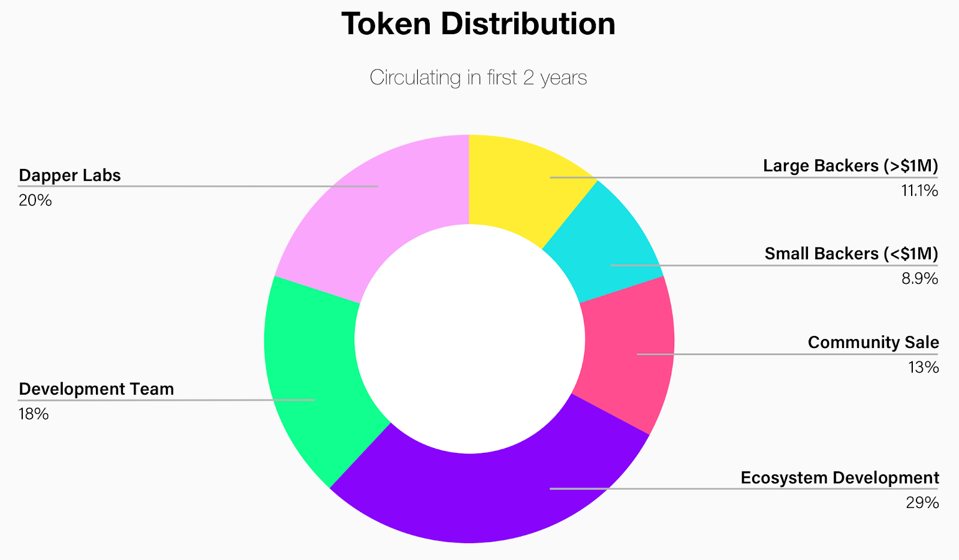The width and height of the screenshot is (959, 560).
Task: Click the Dapper Labs label
Action: click(x=70, y=175)
